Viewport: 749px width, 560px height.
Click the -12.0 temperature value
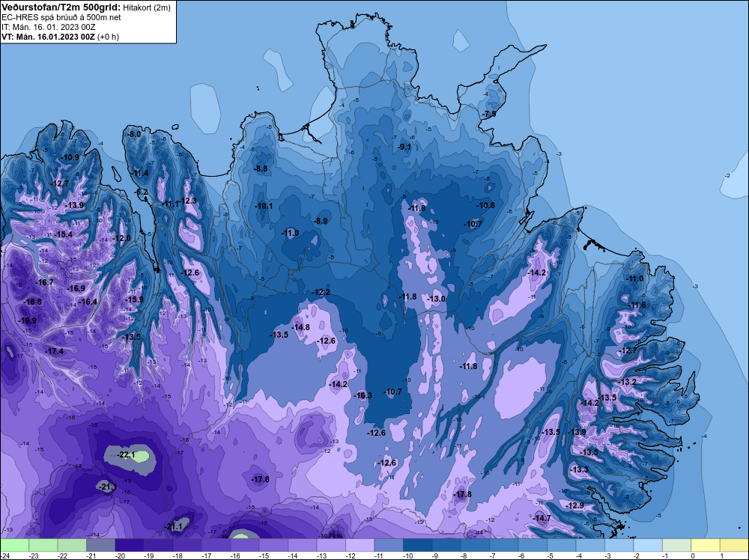122,238
